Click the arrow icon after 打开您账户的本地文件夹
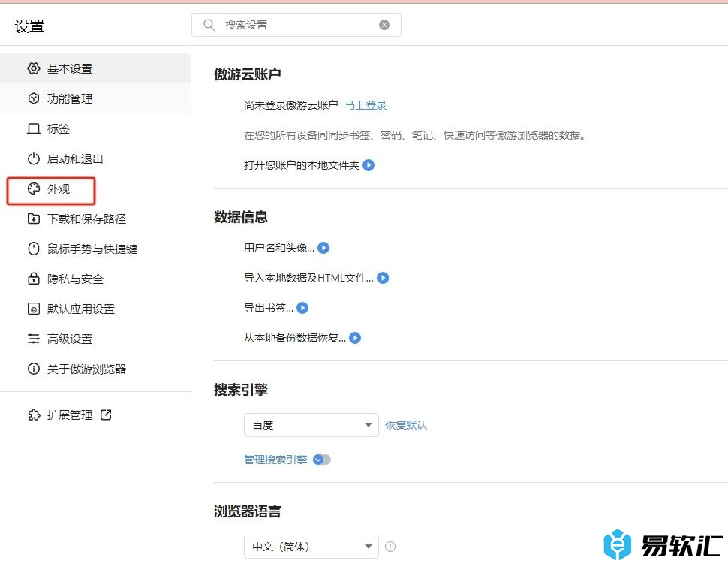Viewport: 728px width, 564px height. (x=369, y=165)
